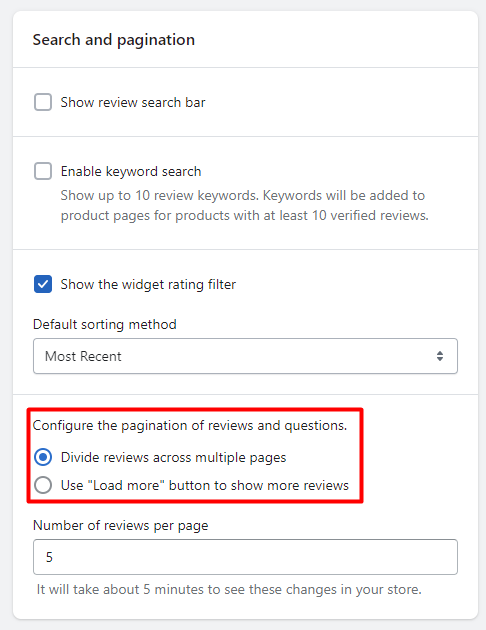Click the up-down arrows icon in the sorting select
The height and width of the screenshot is (630, 486).
click(x=440, y=356)
